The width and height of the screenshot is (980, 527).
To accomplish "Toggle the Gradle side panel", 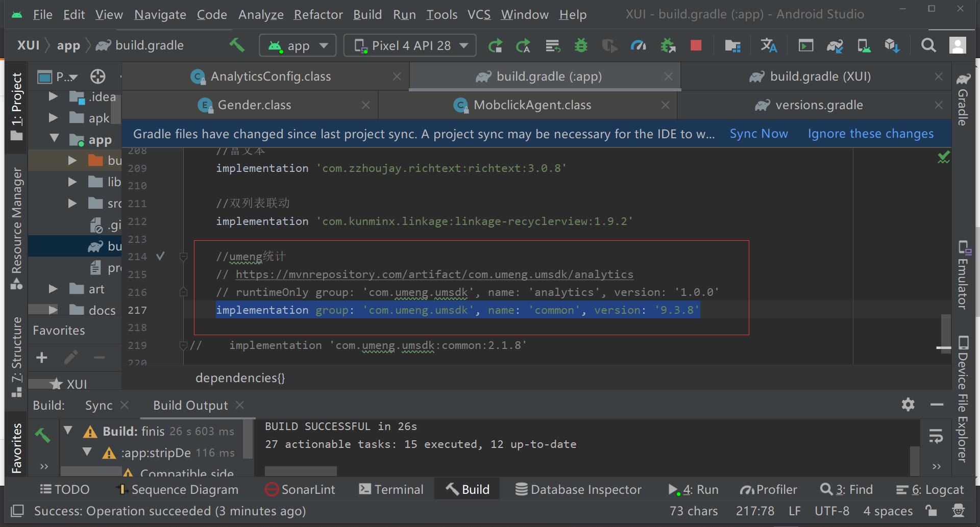I will click(963, 99).
